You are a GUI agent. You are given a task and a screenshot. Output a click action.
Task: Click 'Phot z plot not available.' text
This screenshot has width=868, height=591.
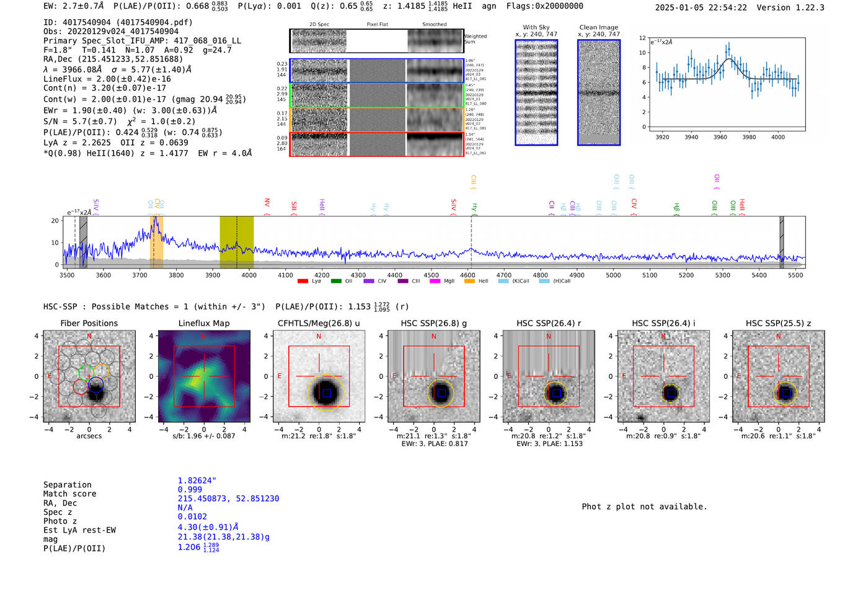pos(644,507)
